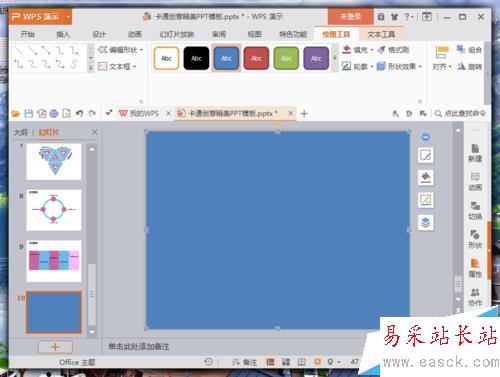Click the Save icon in quick access toolbar
Screen dimensions: 500x377
[x=29, y=114]
